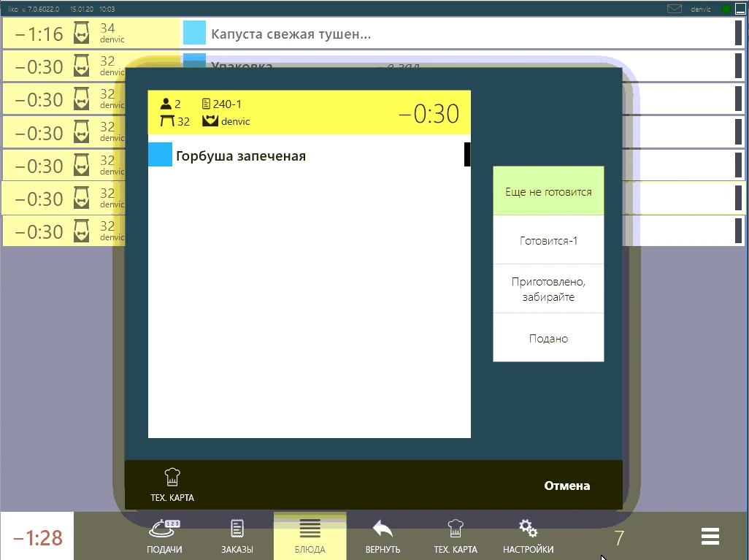Click the -0:30 timer in dialog header
749x560 pixels.
click(429, 114)
